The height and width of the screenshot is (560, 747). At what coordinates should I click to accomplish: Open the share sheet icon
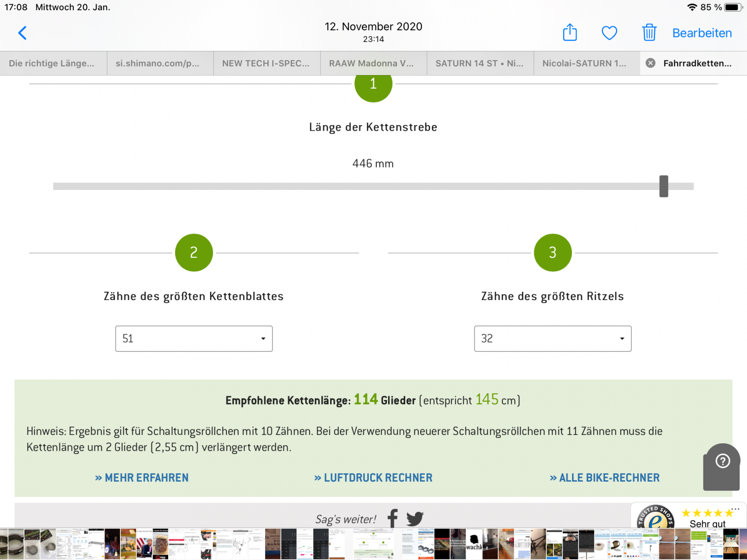pyautogui.click(x=570, y=33)
